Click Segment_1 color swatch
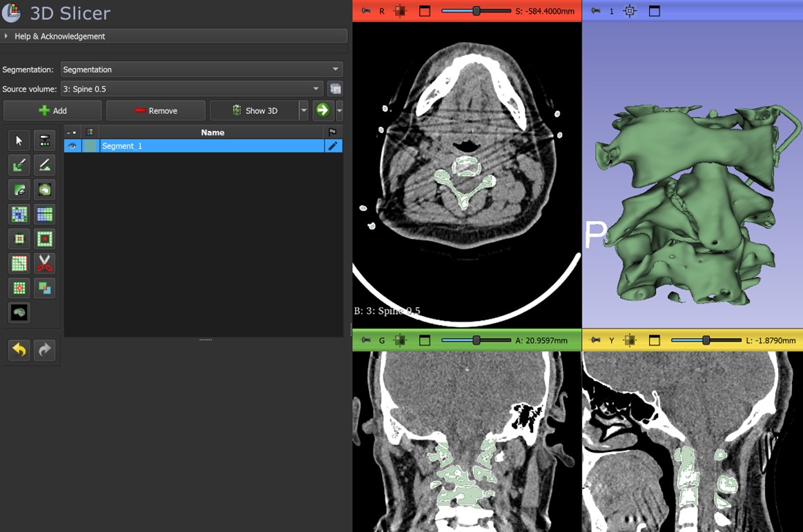 [90, 146]
